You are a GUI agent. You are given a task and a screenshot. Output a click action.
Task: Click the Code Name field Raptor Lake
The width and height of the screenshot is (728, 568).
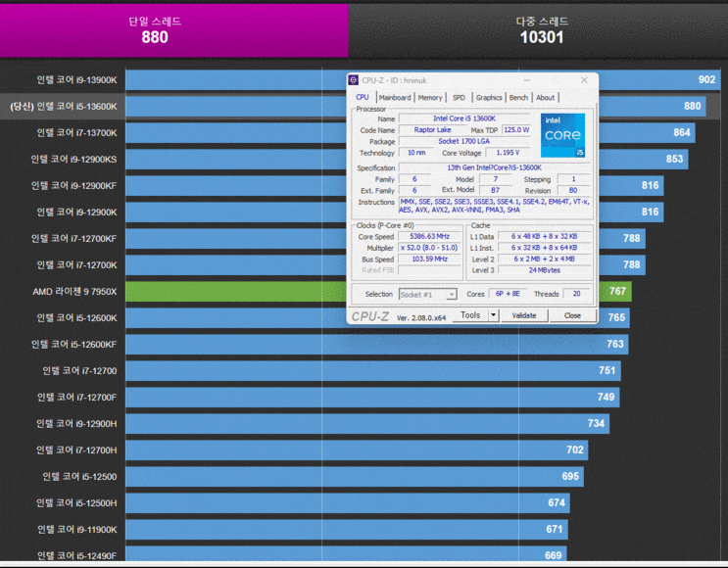(432, 130)
